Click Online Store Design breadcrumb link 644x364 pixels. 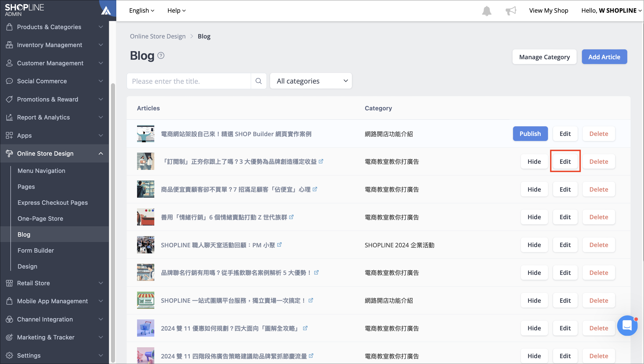158,36
